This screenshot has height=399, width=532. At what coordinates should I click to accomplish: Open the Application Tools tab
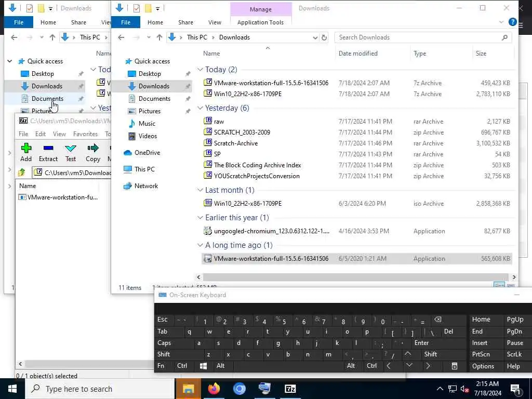[260, 22]
